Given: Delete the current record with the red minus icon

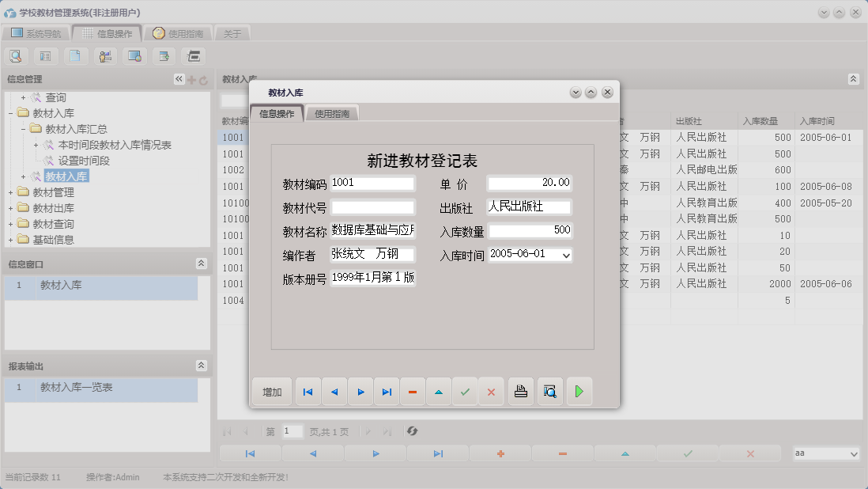Looking at the screenshot, I should coord(413,391).
